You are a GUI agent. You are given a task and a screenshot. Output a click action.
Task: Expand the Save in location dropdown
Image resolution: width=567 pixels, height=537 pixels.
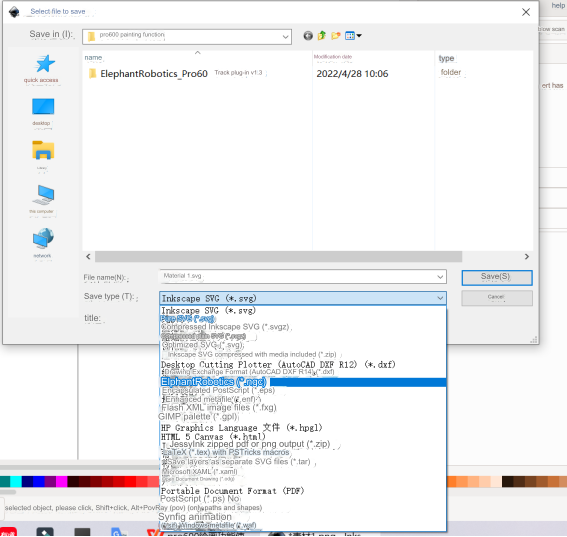pyautogui.click(x=285, y=37)
